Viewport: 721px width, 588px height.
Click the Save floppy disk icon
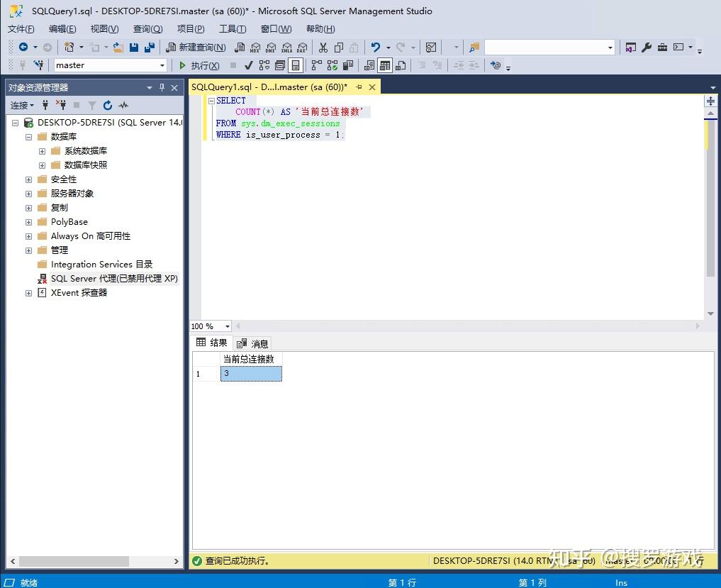point(134,47)
